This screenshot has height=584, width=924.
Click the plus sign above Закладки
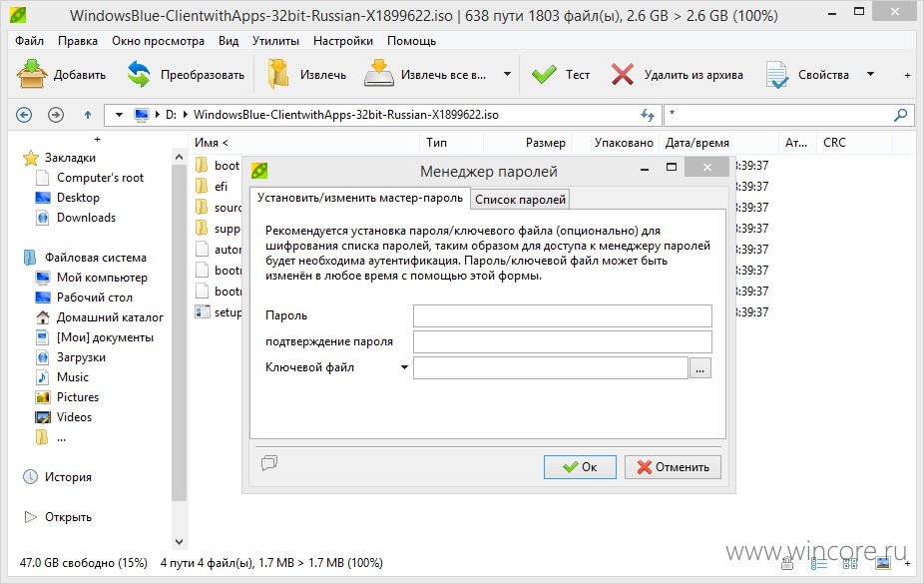point(97,139)
